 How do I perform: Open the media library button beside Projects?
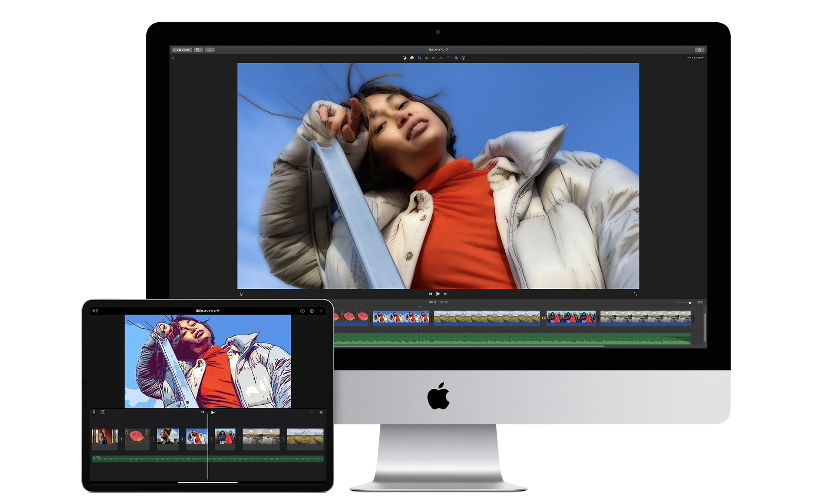pos(199,50)
